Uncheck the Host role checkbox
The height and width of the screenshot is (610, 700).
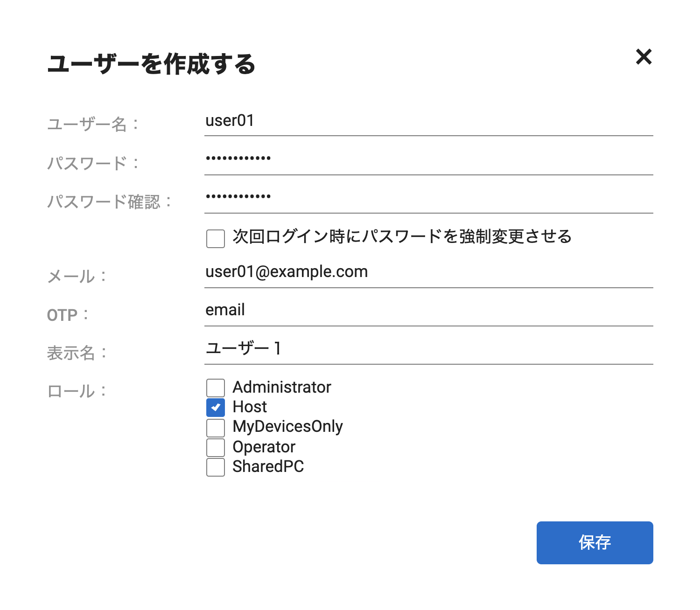click(216, 407)
